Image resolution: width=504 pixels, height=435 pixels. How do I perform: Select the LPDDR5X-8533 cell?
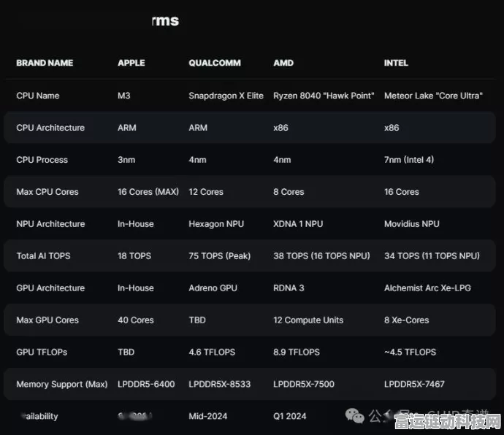click(x=220, y=384)
